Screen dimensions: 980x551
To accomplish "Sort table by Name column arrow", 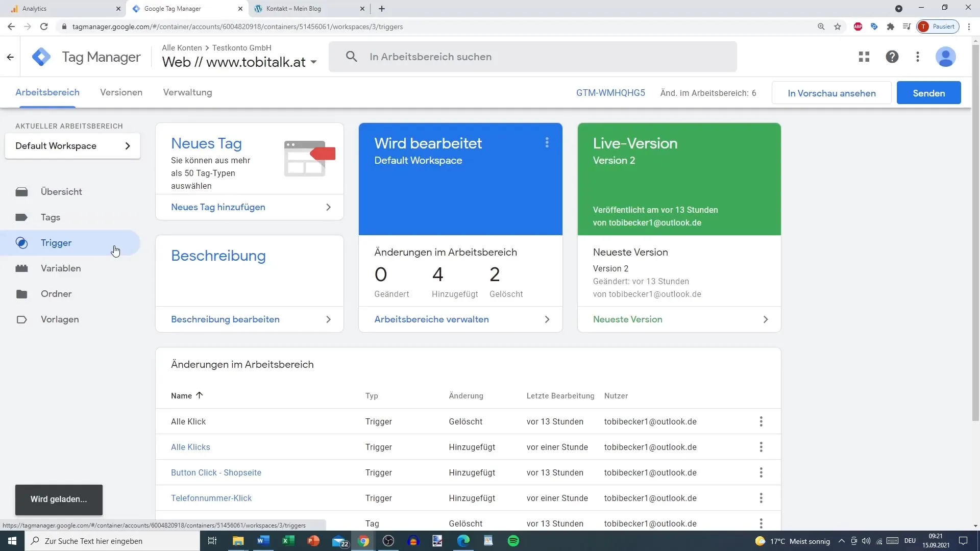I will pos(200,395).
